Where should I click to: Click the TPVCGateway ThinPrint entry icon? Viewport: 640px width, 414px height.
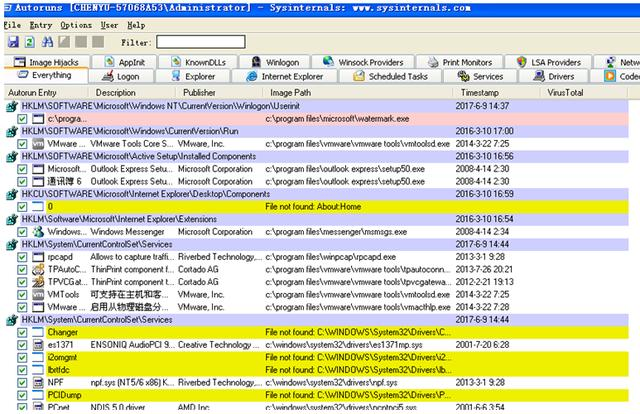(x=38, y=282)
